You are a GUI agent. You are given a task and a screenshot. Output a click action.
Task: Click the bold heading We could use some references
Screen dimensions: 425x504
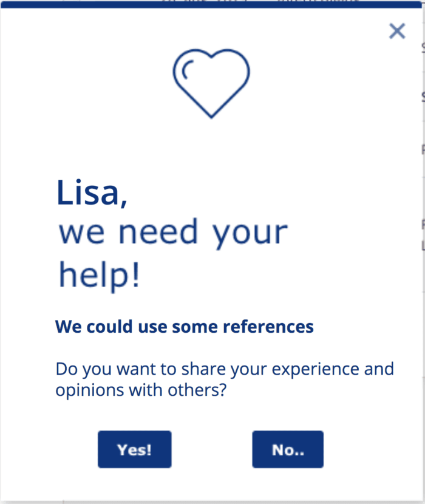tap(185, 326)
